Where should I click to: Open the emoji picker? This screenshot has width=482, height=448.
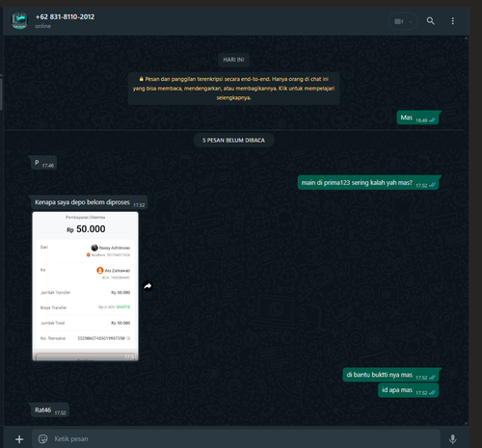(42, 439)
